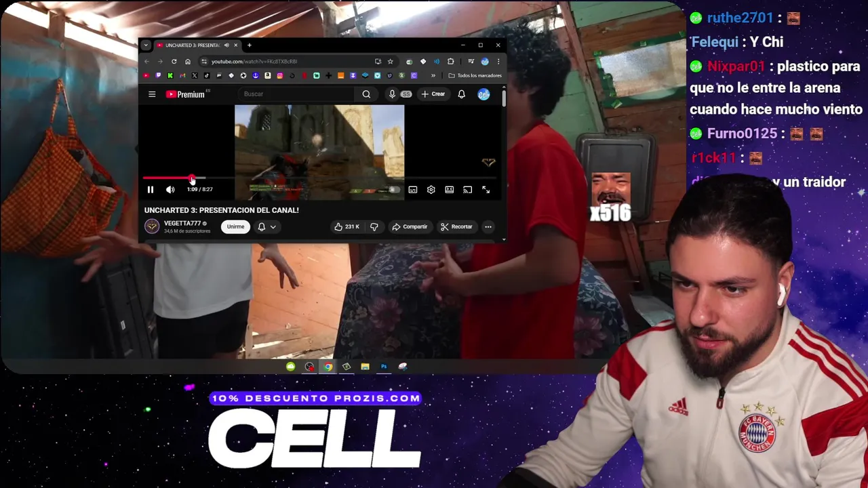Start voice search with the microphone
Viewport: 868px width, 488px height.
391,94
